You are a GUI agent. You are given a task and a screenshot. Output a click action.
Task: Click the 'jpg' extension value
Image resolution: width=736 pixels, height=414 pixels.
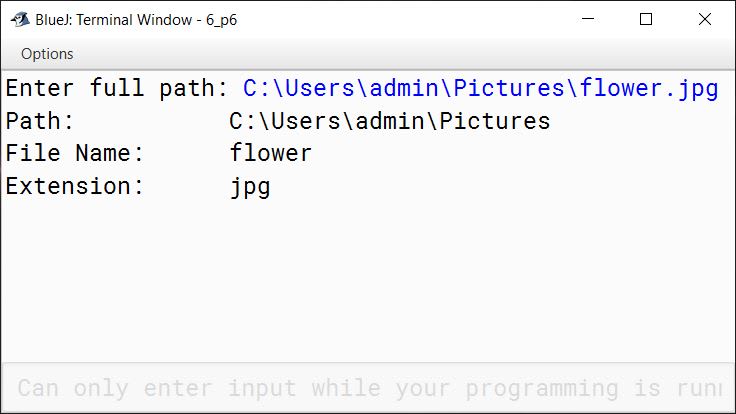pyautogui.click(x=250, y=188)
